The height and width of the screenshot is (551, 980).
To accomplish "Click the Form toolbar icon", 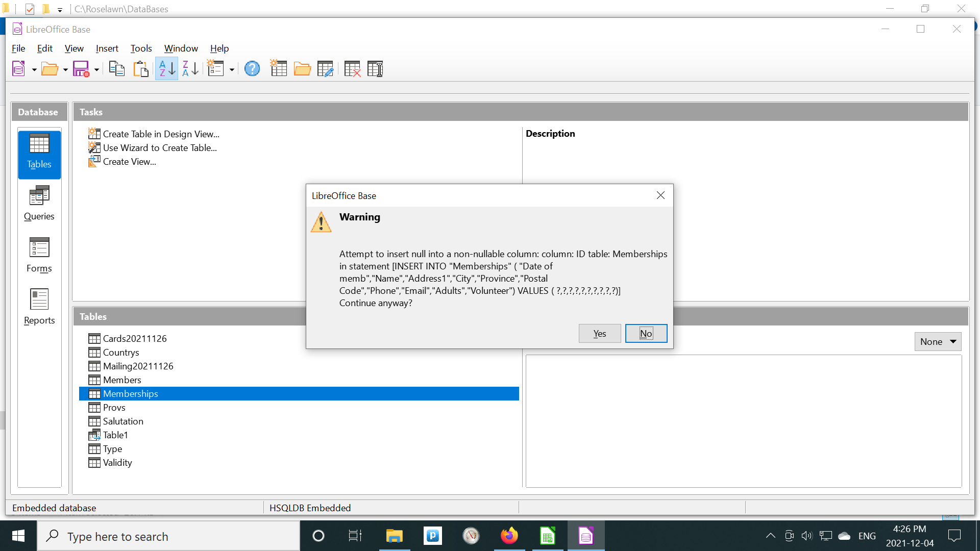I will pyautogui.click(x=216, y=69).
